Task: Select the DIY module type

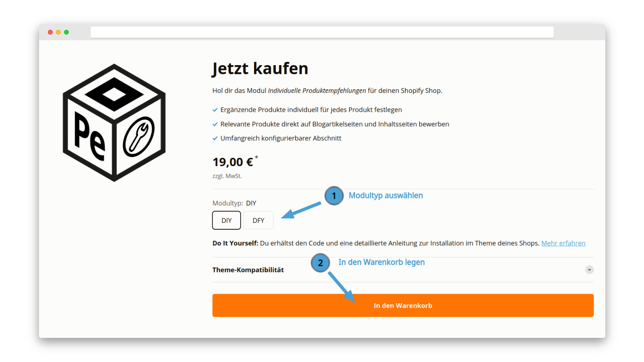Action: [227, 220]
